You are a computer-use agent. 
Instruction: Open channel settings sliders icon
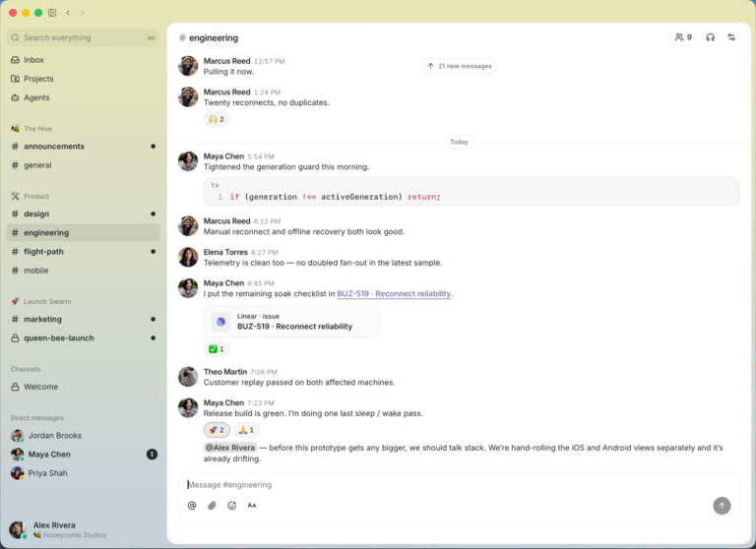tap(731, 37)
